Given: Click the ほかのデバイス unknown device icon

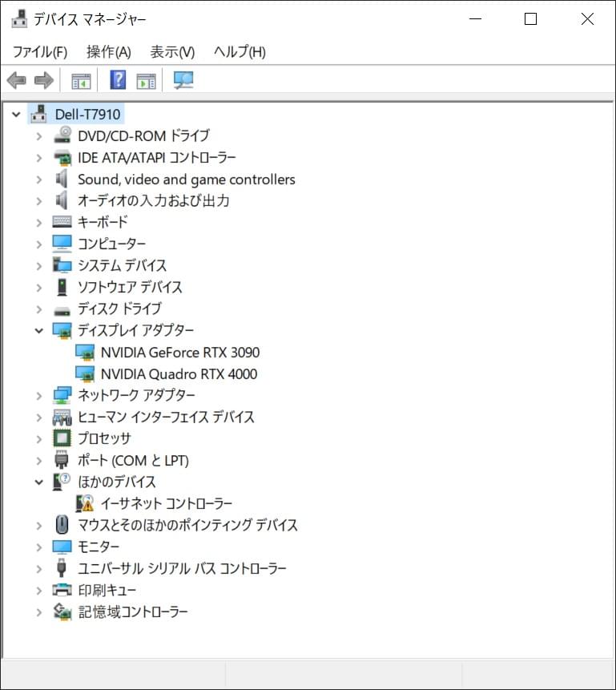Looking at the screenshot, I should coord(62,482).
